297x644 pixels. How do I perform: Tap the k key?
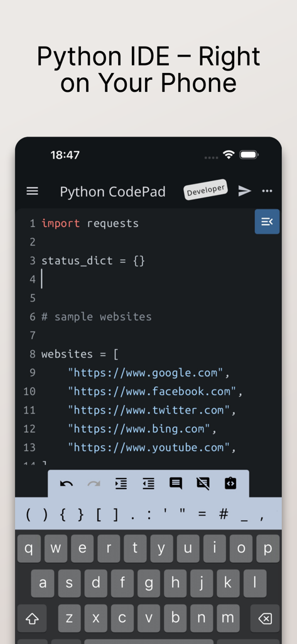tap(228, 583)
